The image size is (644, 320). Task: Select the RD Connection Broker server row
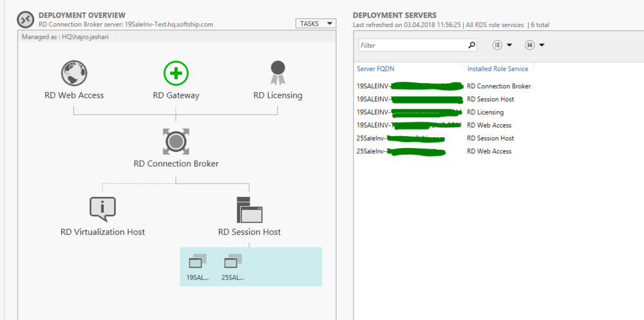pos(444,86)
